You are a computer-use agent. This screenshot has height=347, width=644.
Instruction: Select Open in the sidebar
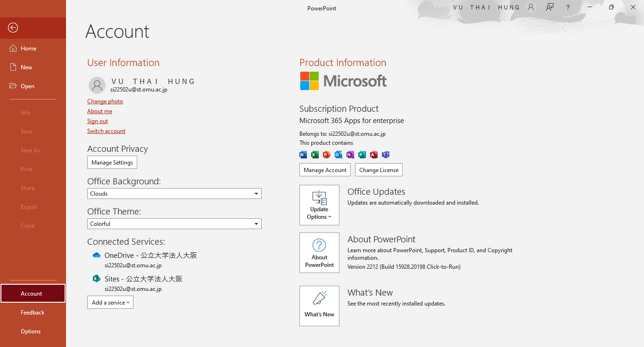[x=33, y=86]
